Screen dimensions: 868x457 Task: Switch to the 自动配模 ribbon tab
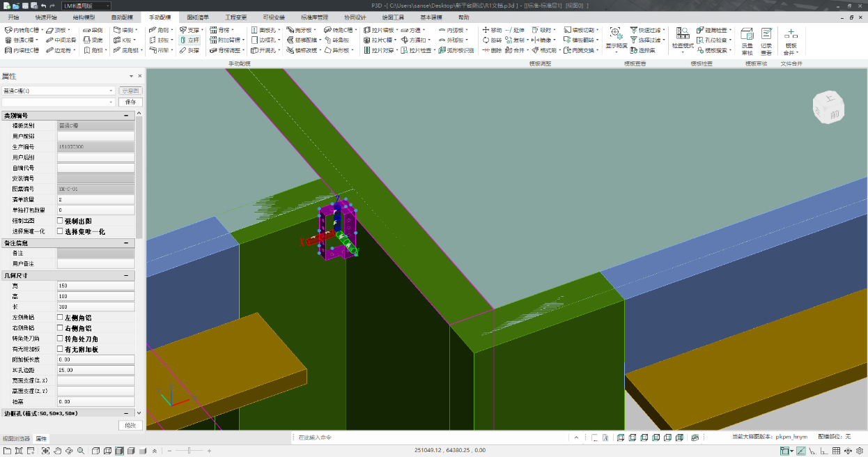point(122,17)
